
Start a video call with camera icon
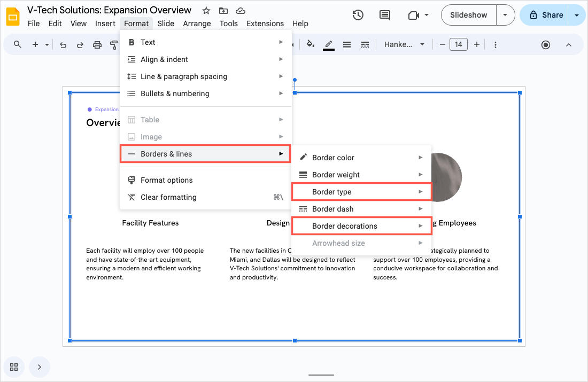[x=413, y=15]
